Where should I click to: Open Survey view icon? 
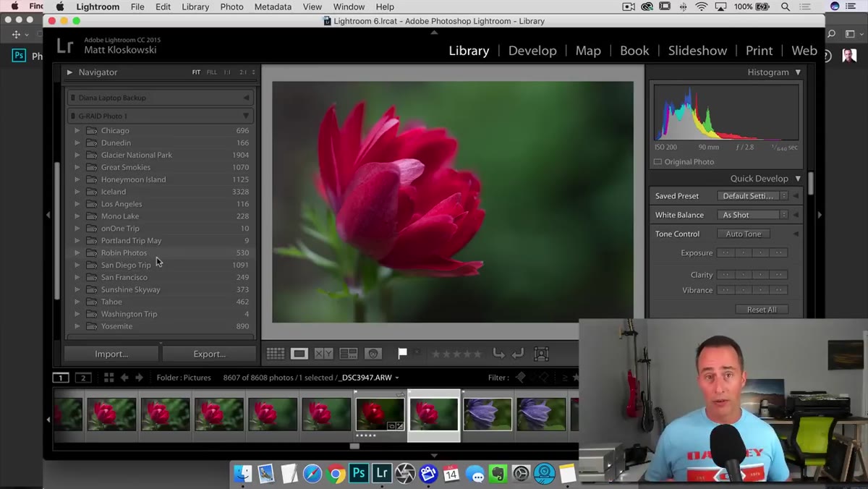[x=349, y=354]
